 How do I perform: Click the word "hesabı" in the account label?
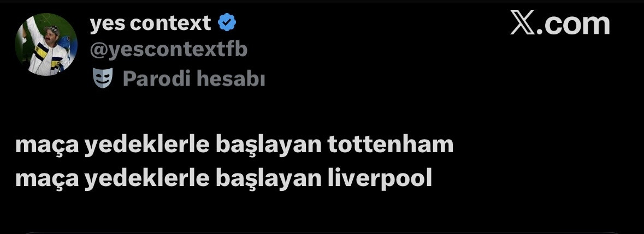231,79
